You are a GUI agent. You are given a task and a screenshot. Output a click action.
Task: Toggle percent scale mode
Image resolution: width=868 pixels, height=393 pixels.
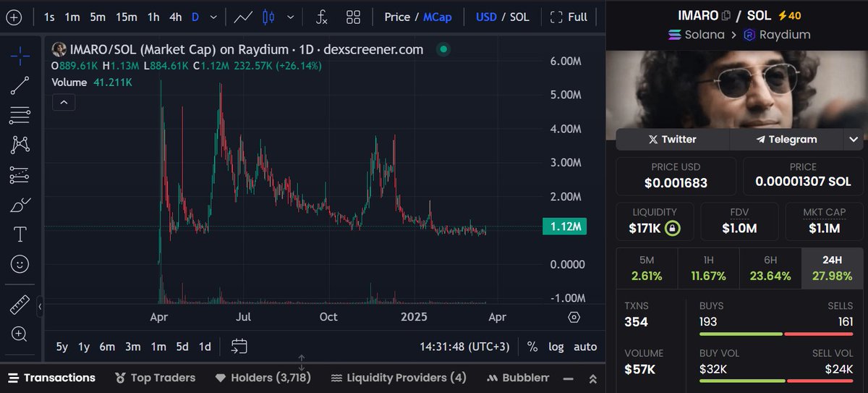tap(532, 347)
